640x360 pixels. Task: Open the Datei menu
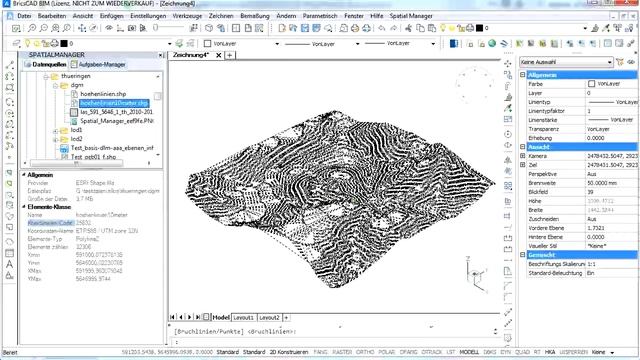(x=24, y=16)
